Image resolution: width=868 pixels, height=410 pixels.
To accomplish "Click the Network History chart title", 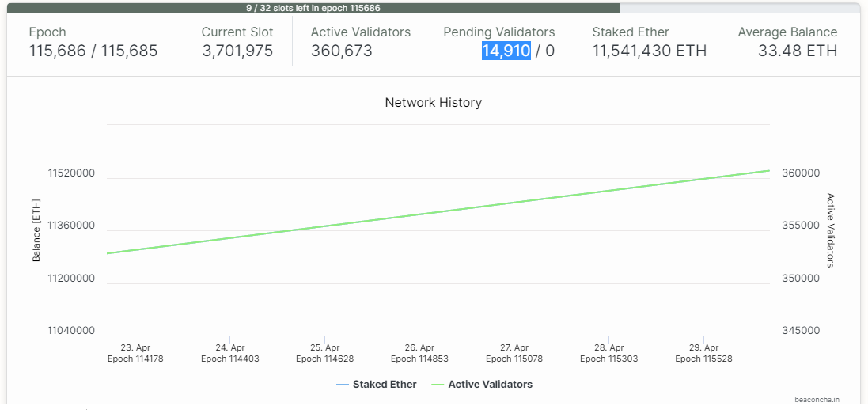I will pos(434,103).
